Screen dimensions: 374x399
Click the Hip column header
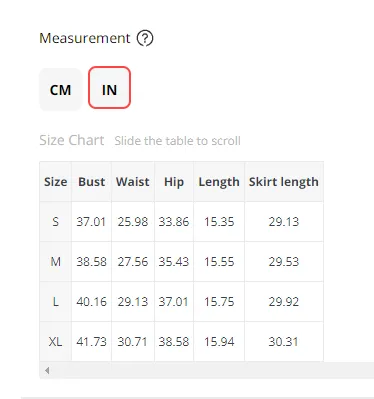pos(174,182)
